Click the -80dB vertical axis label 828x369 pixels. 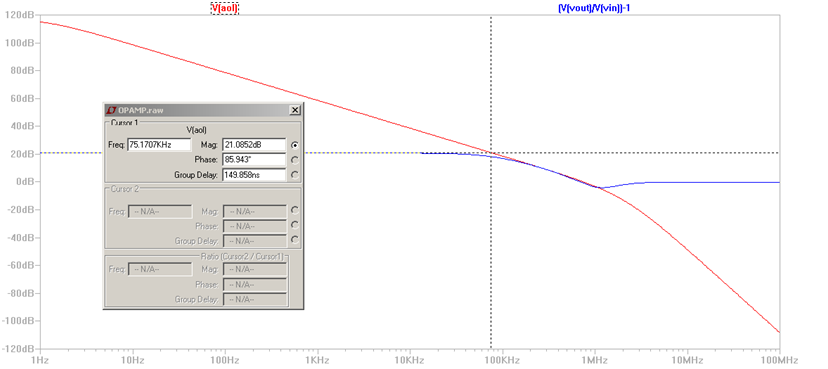(x=20, y=293)
